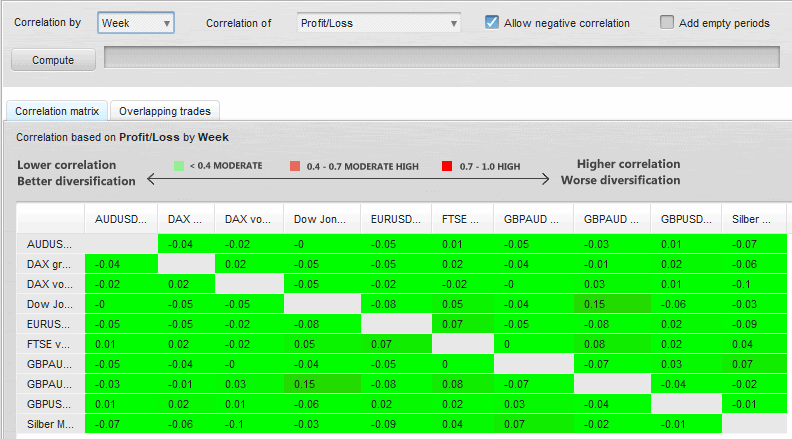This screenshot has height=439, width=792.
Task: Click -0.06 cell in DAX gr... row
Action: coord(754,264)
